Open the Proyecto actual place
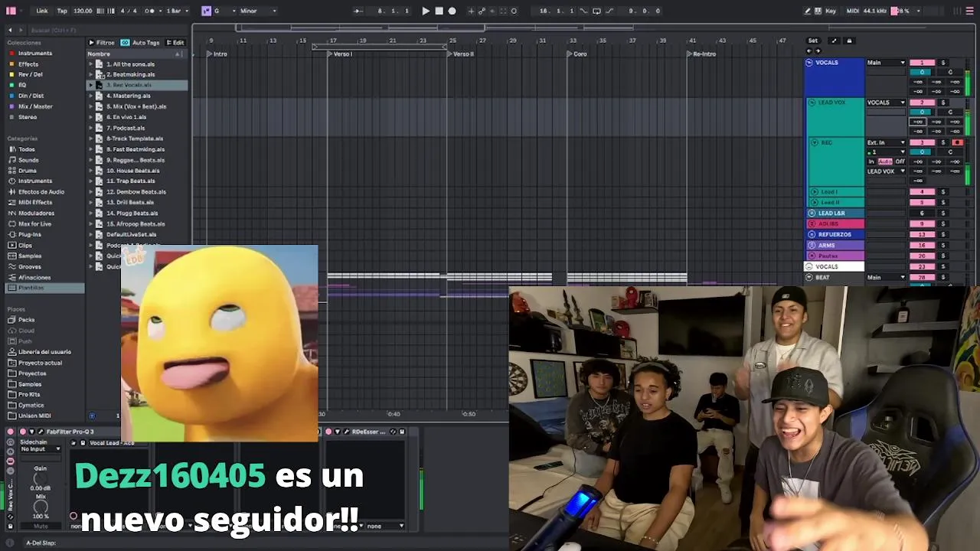This screenshot has width=980, height=551. click(x=40, y=363)
